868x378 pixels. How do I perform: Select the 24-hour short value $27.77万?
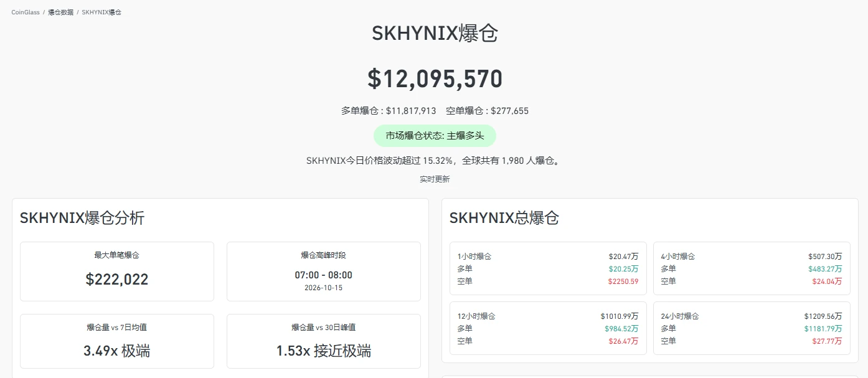[x=827, y=341]
